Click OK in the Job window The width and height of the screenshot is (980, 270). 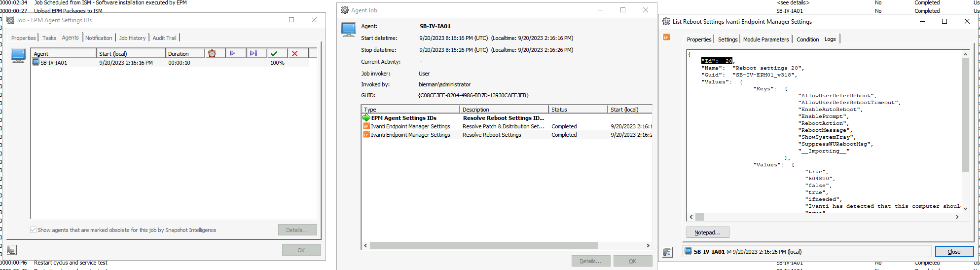click(x=301, y=250)
